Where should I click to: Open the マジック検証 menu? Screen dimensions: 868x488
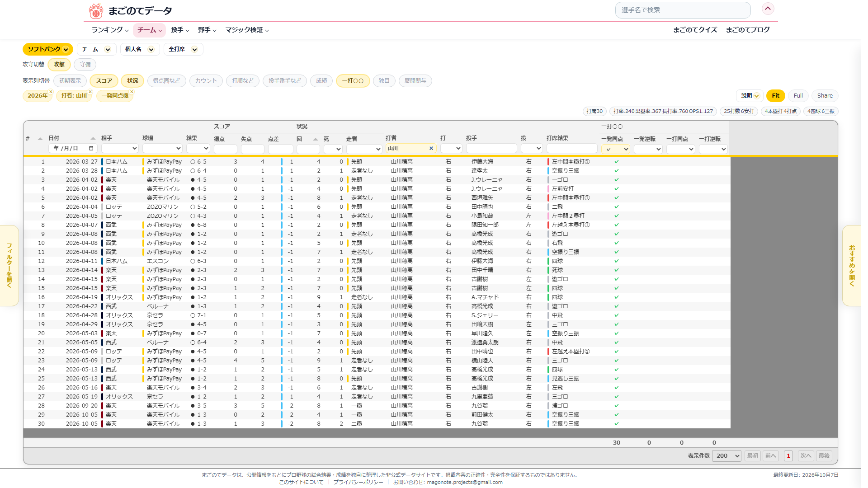click(x=247, y=30)
